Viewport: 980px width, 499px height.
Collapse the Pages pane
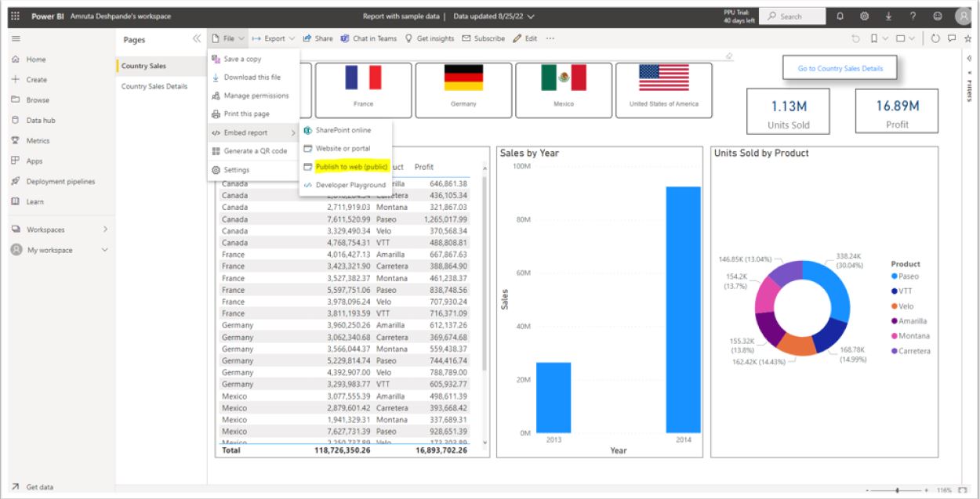click(196, 38)
